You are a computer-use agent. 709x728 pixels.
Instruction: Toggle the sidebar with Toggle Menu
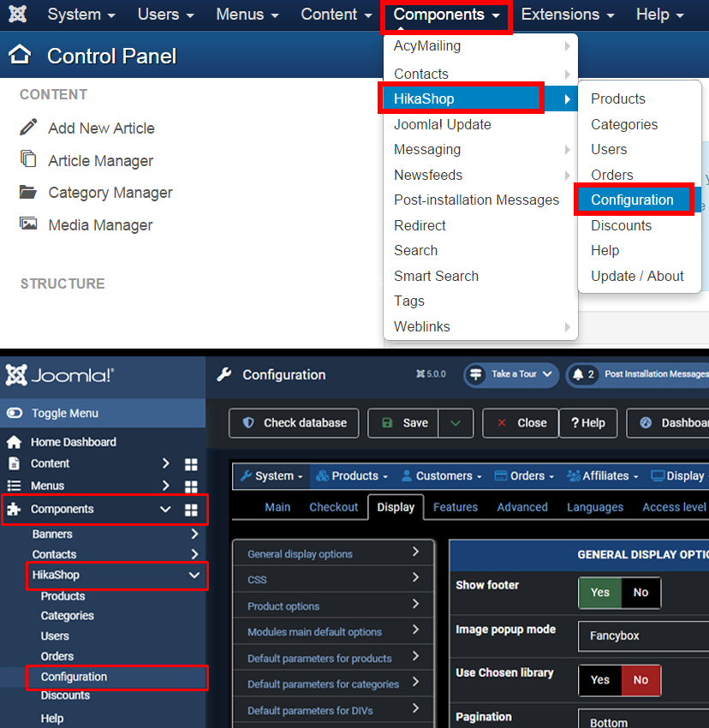(103, 413)
